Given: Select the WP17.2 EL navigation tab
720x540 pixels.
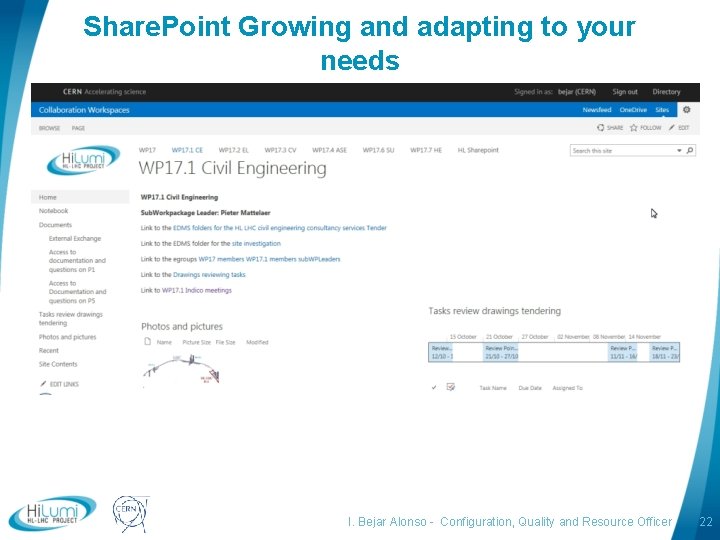Looking at the screenshot, I should click(233, 150).
